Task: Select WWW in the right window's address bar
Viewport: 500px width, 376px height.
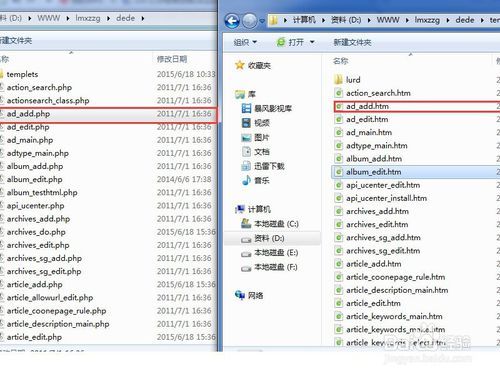Action: (x=388, y=20)
